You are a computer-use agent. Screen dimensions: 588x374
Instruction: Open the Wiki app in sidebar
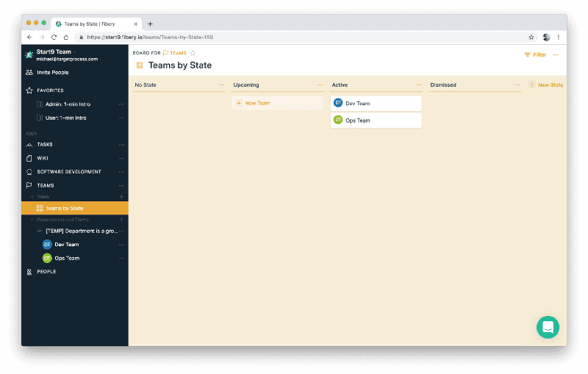43,158
